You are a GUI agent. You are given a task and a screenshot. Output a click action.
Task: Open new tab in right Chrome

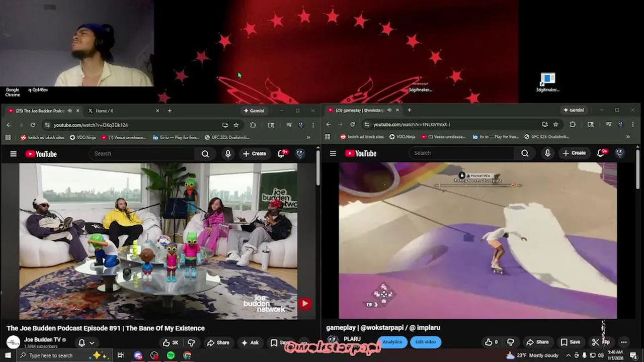[x=409, y=110]
